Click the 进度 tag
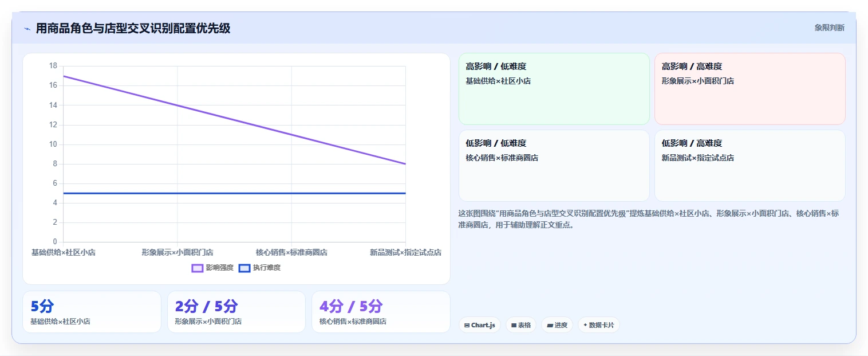 click(557, 325)
